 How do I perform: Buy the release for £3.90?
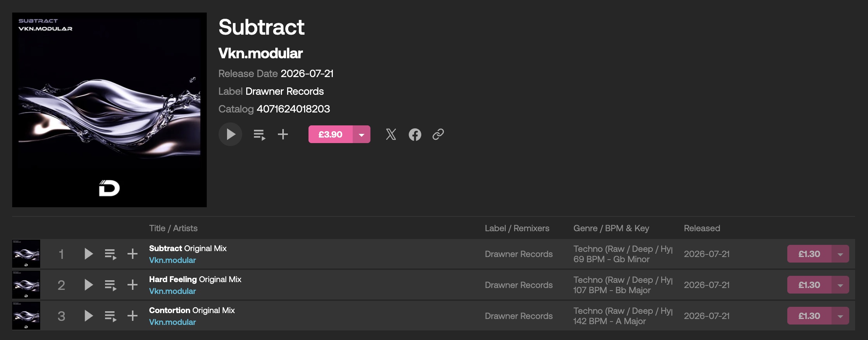point(331,134)
